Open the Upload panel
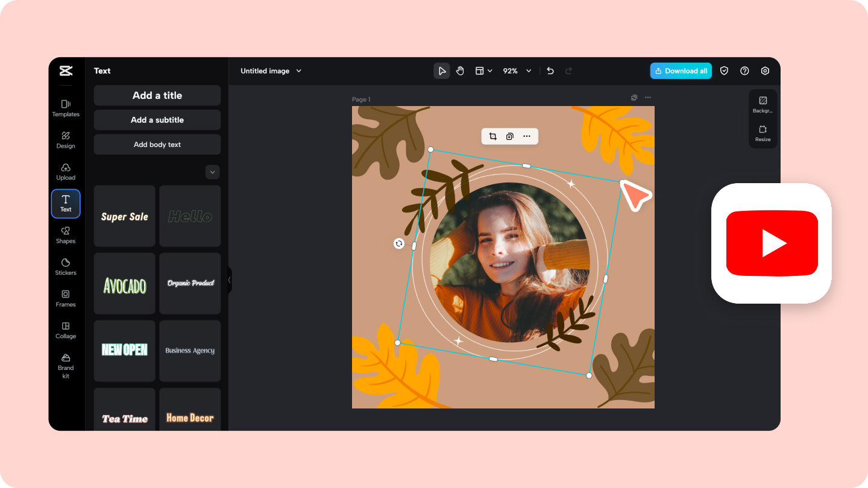The height and width of the screenshot is (488, 868). [x=66, y=172]
